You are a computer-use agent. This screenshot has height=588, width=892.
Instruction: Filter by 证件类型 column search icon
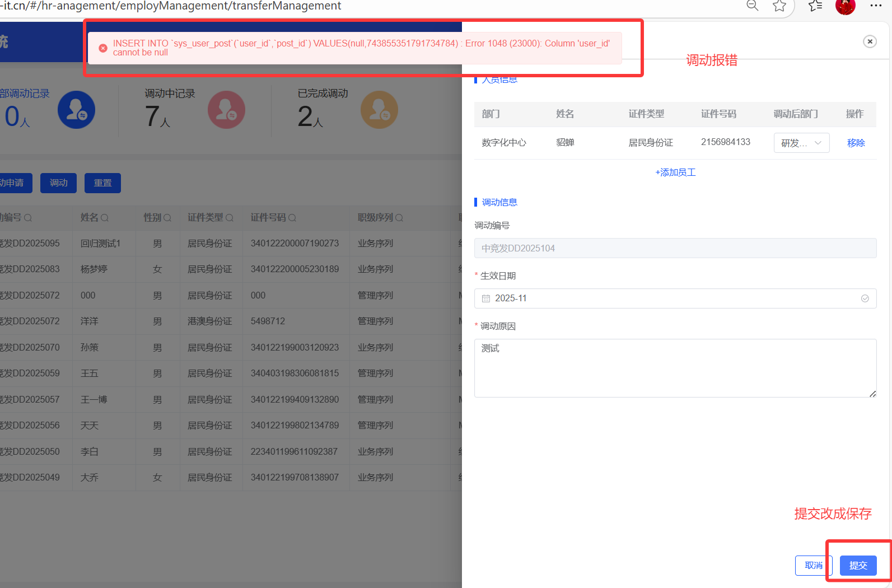click(230, 218)
